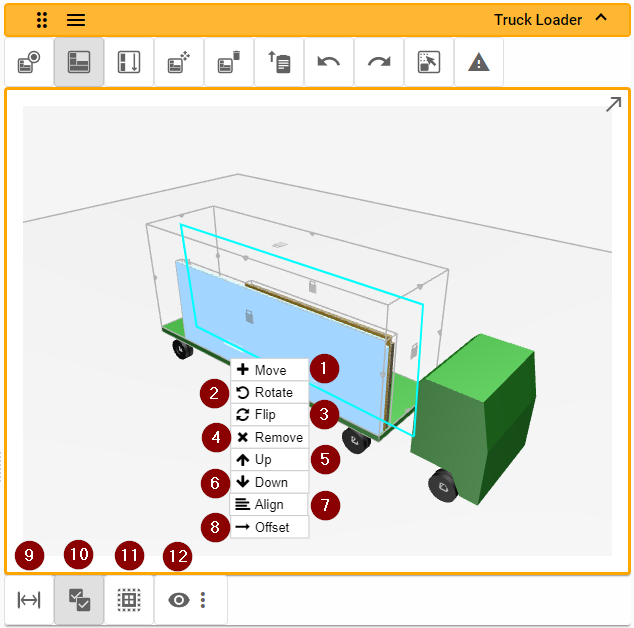
Task: Open the warnings triangle icon
Action: 479,63
